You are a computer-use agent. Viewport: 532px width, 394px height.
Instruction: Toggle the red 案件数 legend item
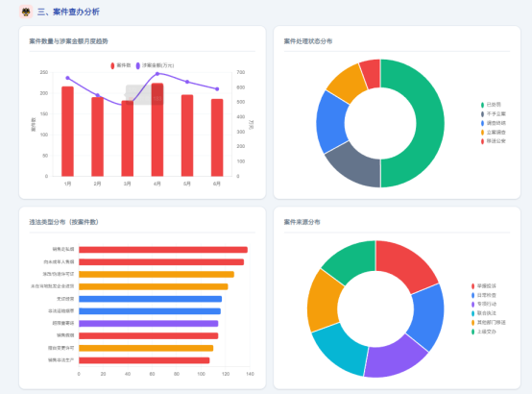point(120,65)
